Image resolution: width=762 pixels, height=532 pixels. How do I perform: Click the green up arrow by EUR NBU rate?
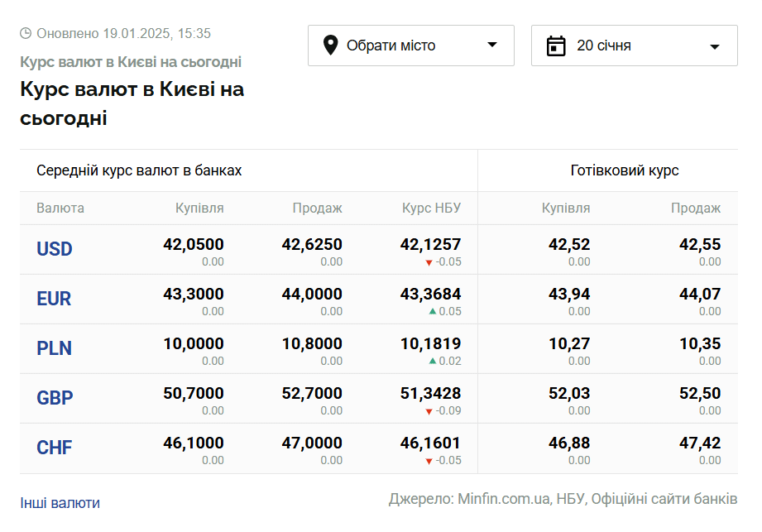pos(433,311)
